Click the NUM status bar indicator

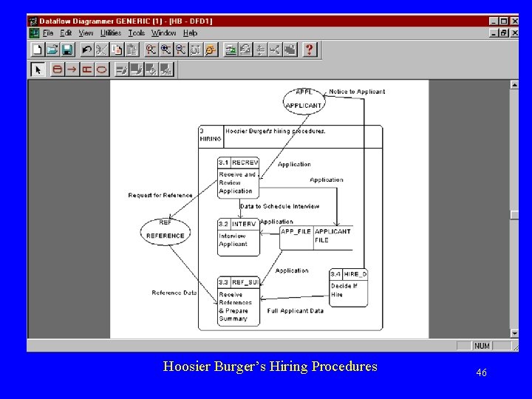(482, 346)
